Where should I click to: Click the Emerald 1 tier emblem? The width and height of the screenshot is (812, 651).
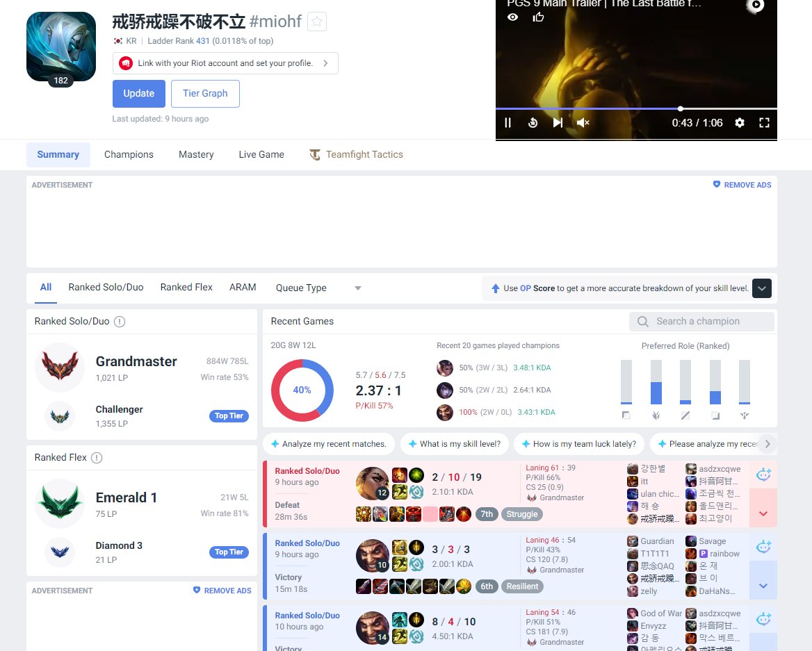(60, 503)
